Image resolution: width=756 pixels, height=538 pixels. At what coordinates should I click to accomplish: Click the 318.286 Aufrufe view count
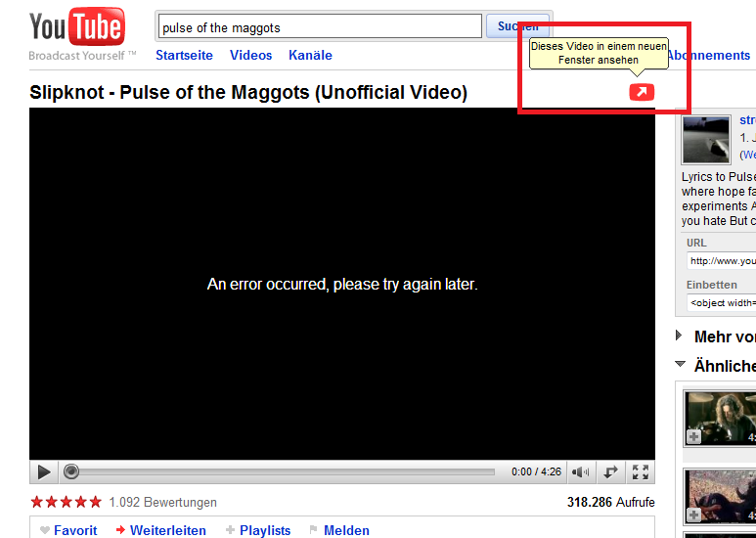pyautogui.click(x=611, y=503)
